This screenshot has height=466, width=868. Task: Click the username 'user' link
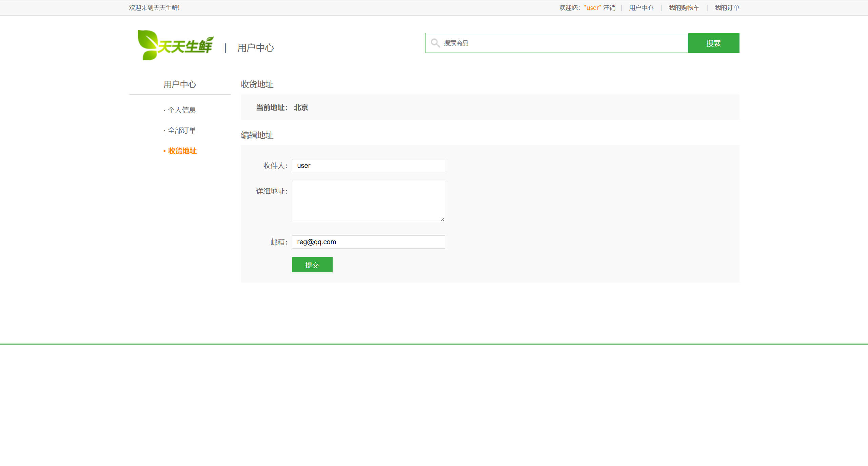tap(592, 7)
